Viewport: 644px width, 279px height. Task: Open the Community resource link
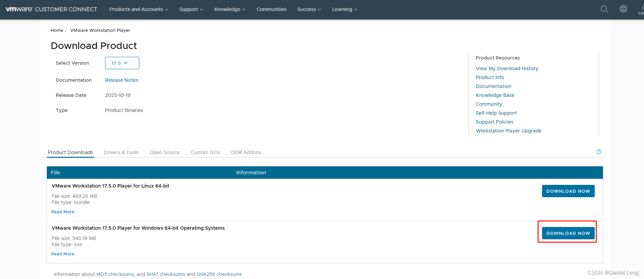point(489,104)
